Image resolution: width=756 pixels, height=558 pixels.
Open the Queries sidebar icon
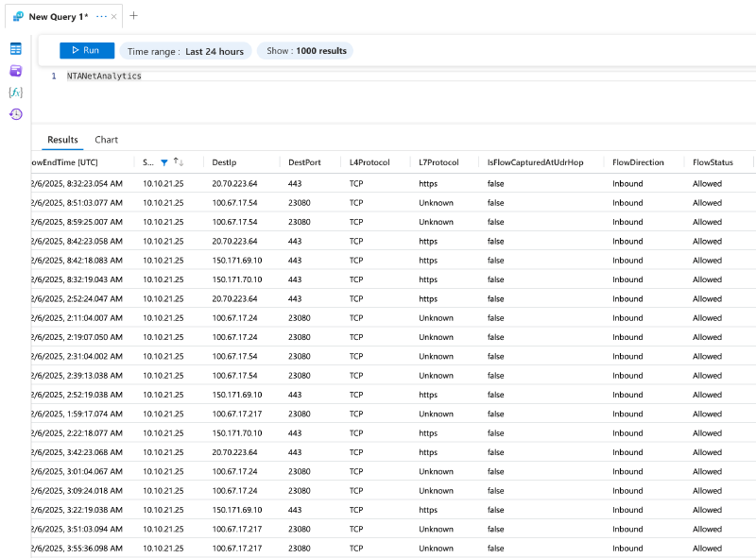(15, 71)
